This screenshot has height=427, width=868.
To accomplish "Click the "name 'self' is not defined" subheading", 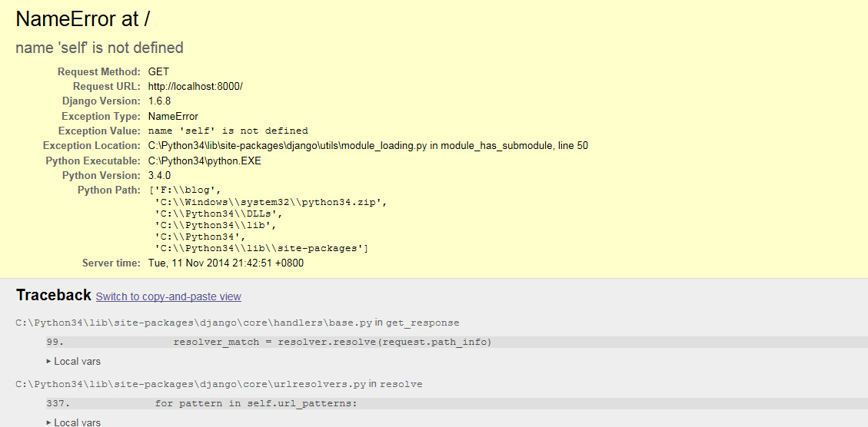I will point(99,48).
